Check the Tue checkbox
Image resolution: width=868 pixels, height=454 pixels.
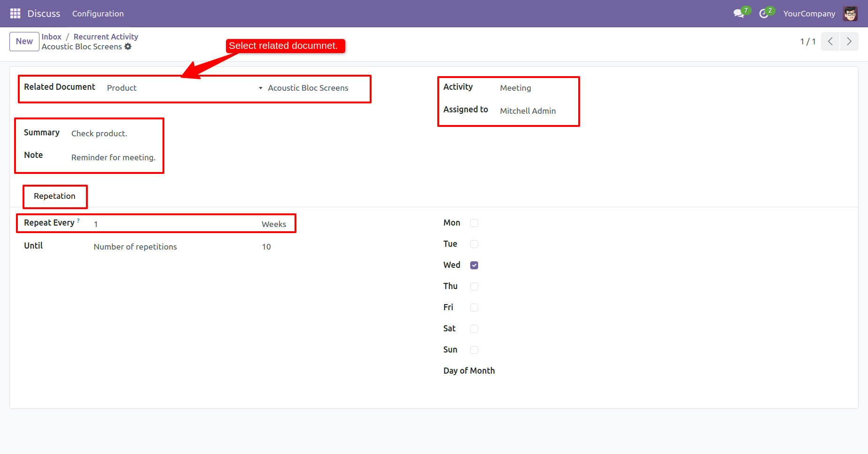[x=474, y=244]
